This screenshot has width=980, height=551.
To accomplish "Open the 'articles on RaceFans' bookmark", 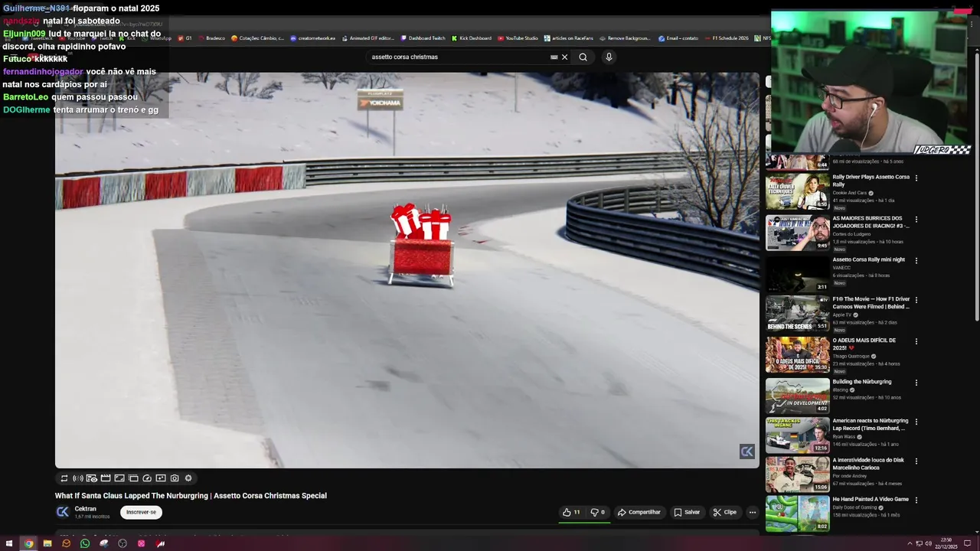I will pos(569,38).
